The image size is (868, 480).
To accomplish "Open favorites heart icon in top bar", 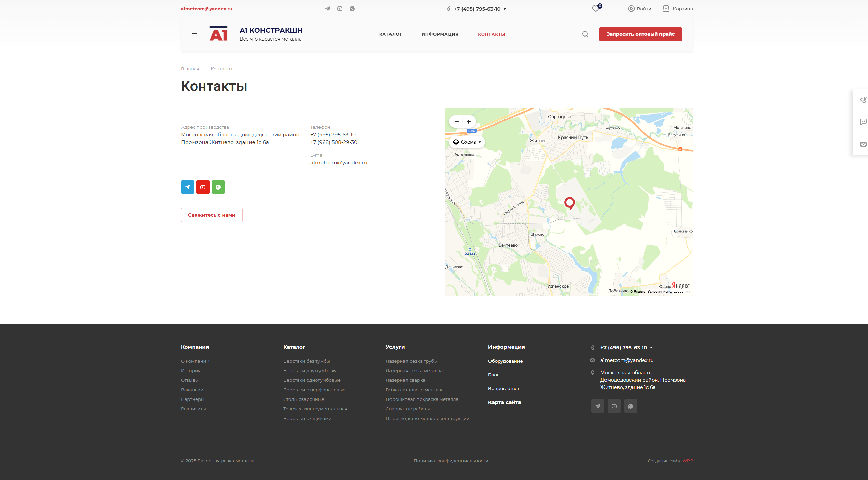I will point(596,9).
